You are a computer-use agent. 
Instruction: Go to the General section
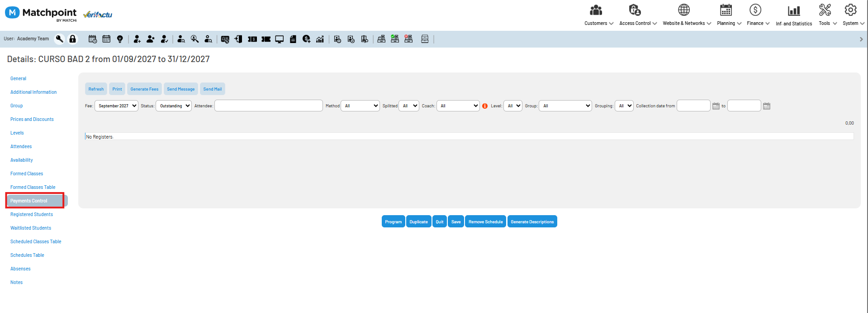coord(18,78)
